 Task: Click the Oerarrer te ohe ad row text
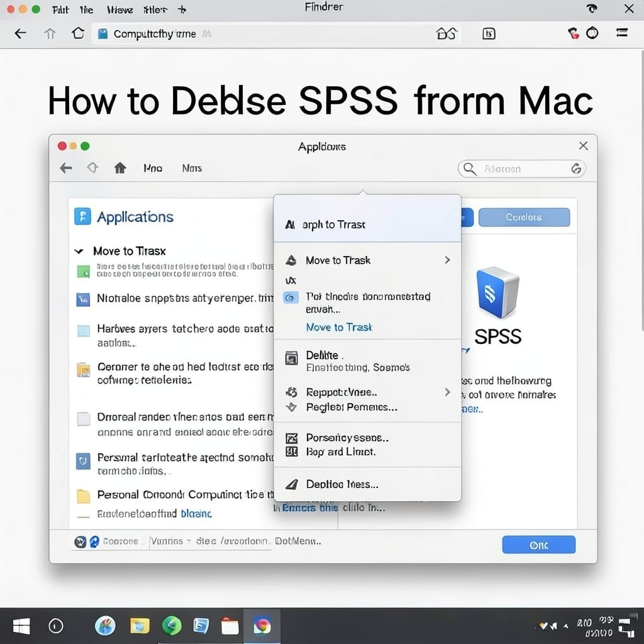coord(185,373)
